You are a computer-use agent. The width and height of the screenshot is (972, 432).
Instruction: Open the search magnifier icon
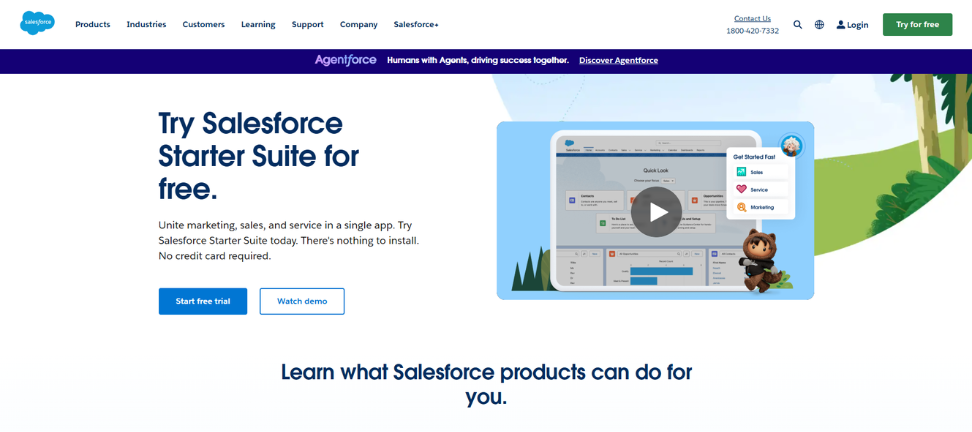point(797,25)
